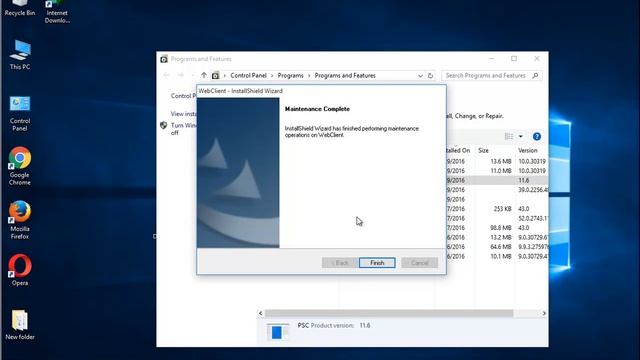
Task: Select the 13.2 MB size cell
Action: click(x=501, y=238)
